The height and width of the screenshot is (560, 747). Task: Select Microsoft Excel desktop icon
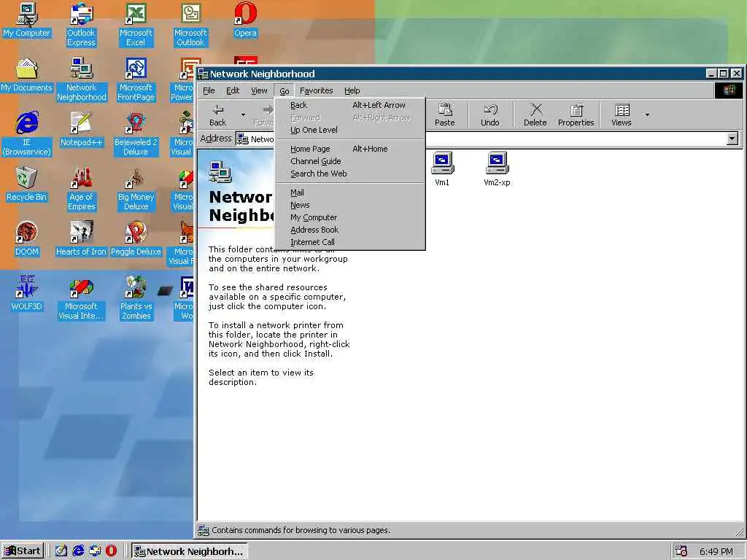coord(136,25)
